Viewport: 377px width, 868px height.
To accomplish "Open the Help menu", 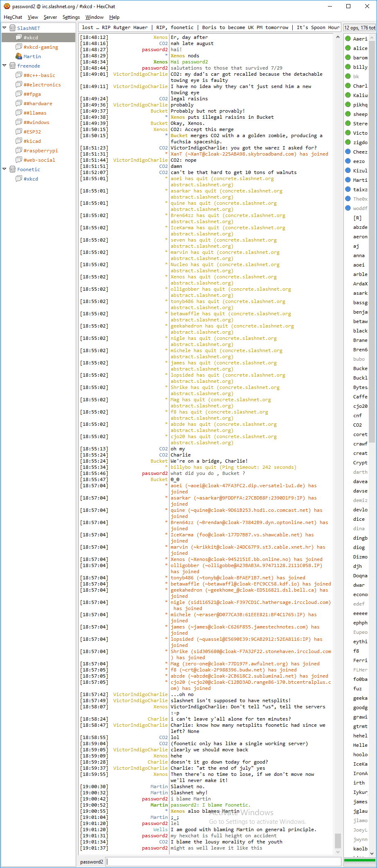I will (x=114, y=17).
